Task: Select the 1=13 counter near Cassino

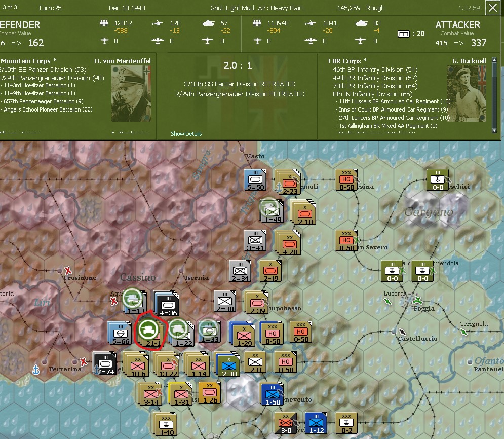Action: (x=135, y=302)
